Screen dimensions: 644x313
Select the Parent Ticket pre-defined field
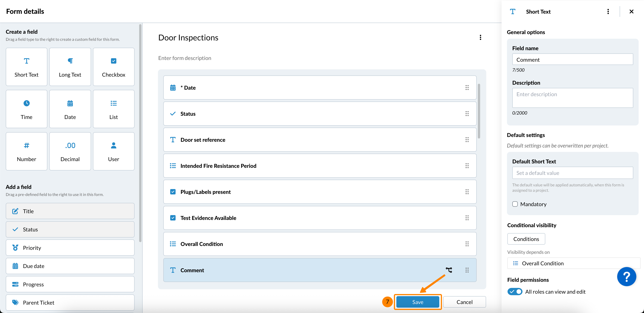(x=70, y=302)
